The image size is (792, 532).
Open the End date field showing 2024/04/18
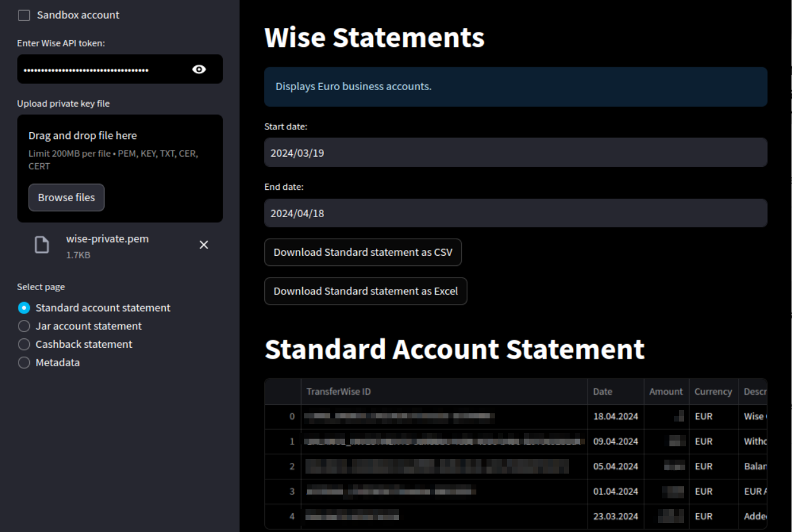coord(516,213)
